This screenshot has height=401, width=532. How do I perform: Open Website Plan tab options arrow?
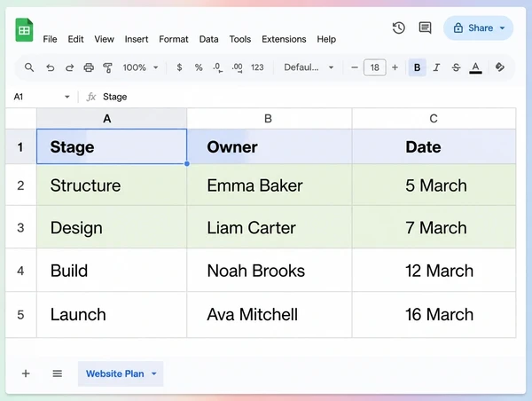[154, 373]
